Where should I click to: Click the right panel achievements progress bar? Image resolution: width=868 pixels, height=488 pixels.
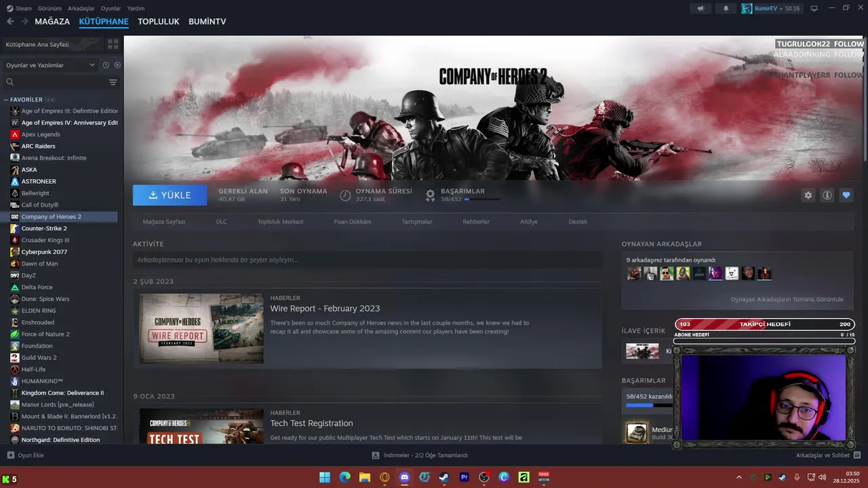click(648, 405)
